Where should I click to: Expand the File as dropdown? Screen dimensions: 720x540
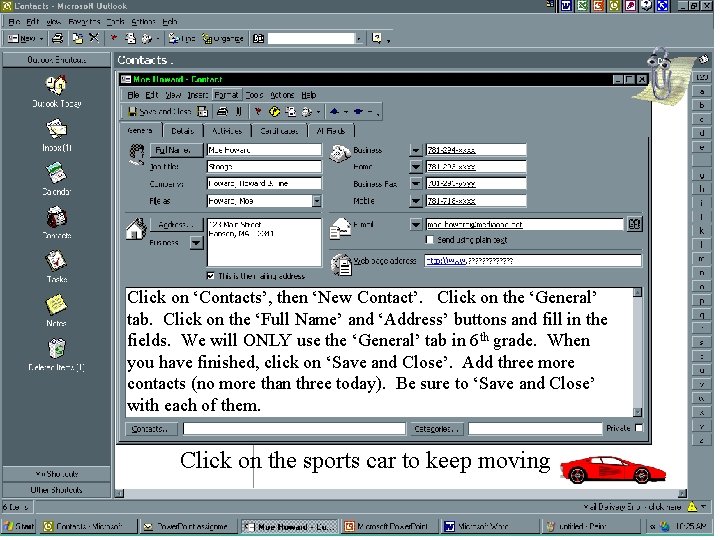click(x=317, y=201)
